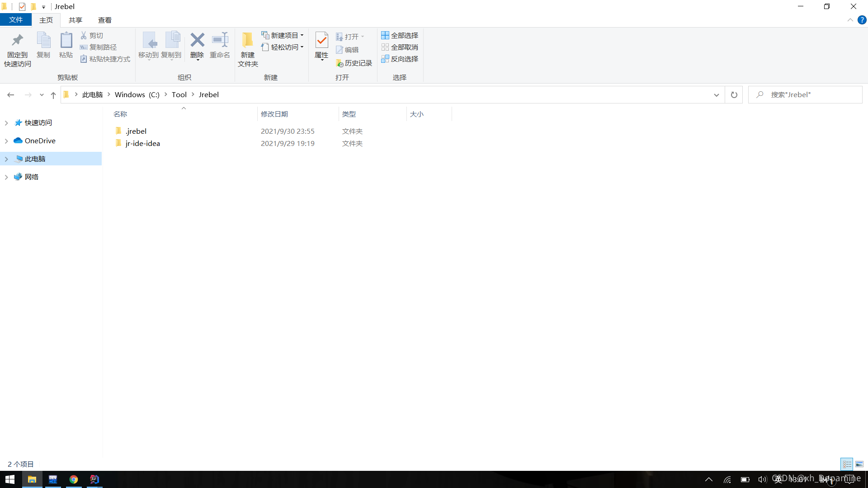Click Paste shortcut (粘贴快捷方式)

(105, 59)
